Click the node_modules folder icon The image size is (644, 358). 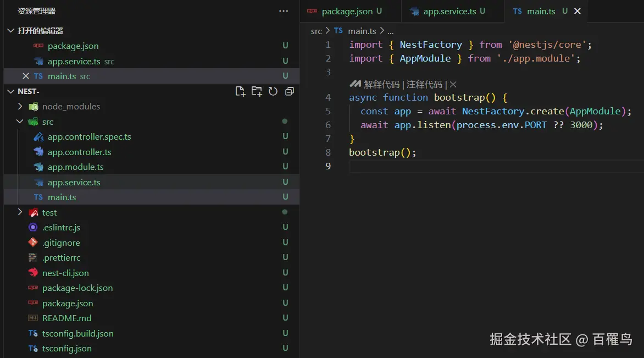click(x=34, y=107)
